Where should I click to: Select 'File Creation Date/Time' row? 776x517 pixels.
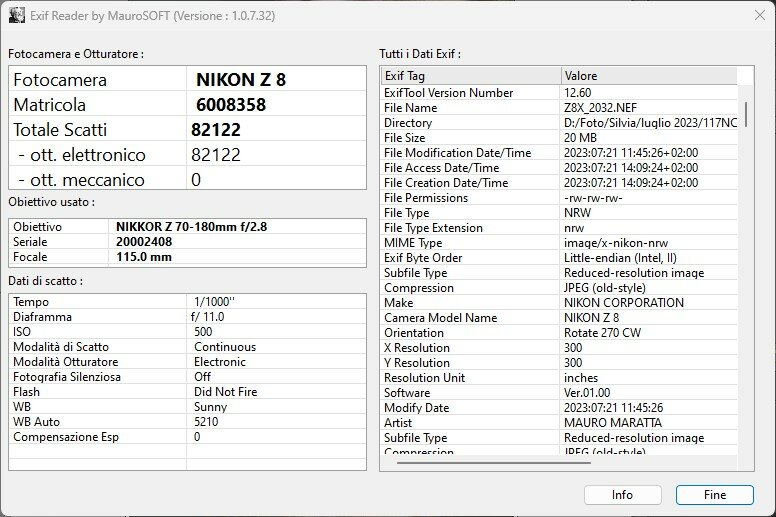point(559,183)
